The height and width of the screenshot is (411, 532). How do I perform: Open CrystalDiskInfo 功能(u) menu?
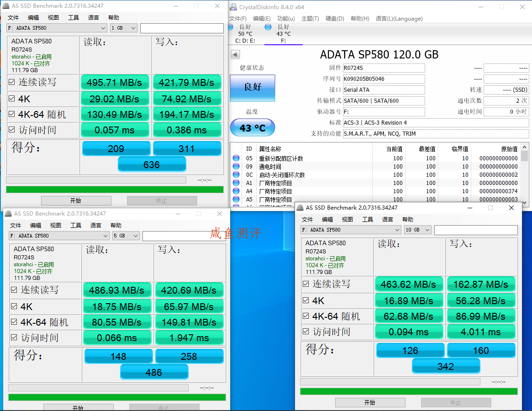click(x=286, y=19)
